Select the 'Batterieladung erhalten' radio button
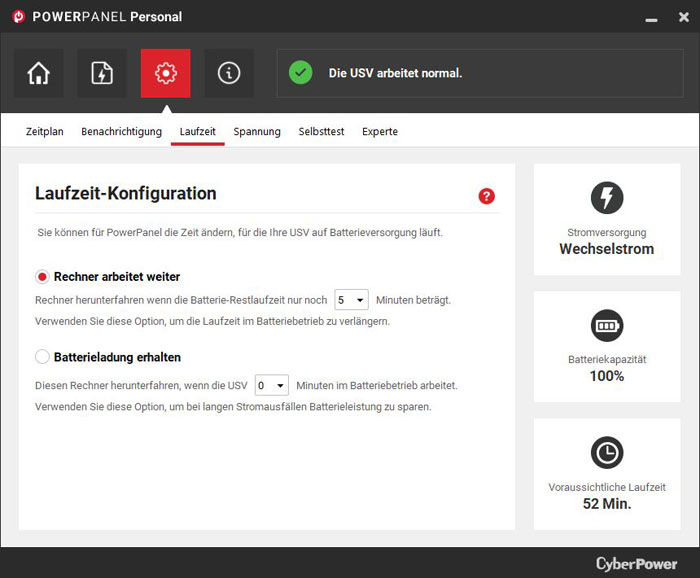The width and height of the screenshot is (700, 578). (42, 357)
